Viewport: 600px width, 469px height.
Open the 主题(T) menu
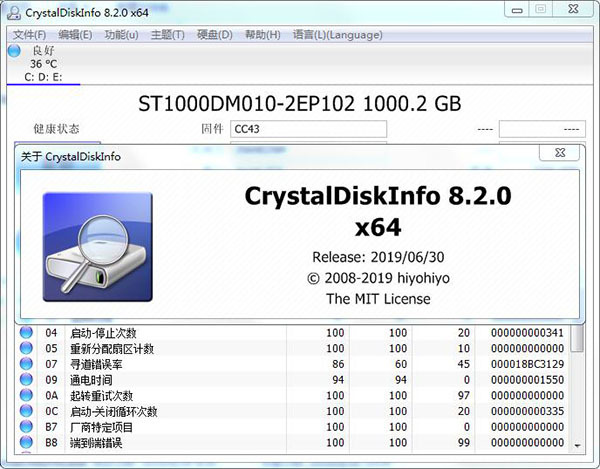click(168, 35)
